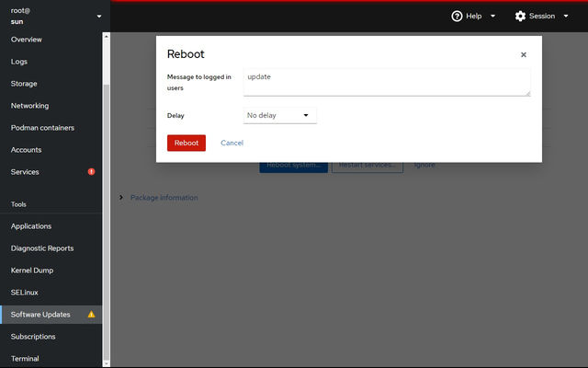This screenshot has height=368, width=588.
Task: Open the root@sun host switcher dropdown
Action: click(x=99, y=17)
